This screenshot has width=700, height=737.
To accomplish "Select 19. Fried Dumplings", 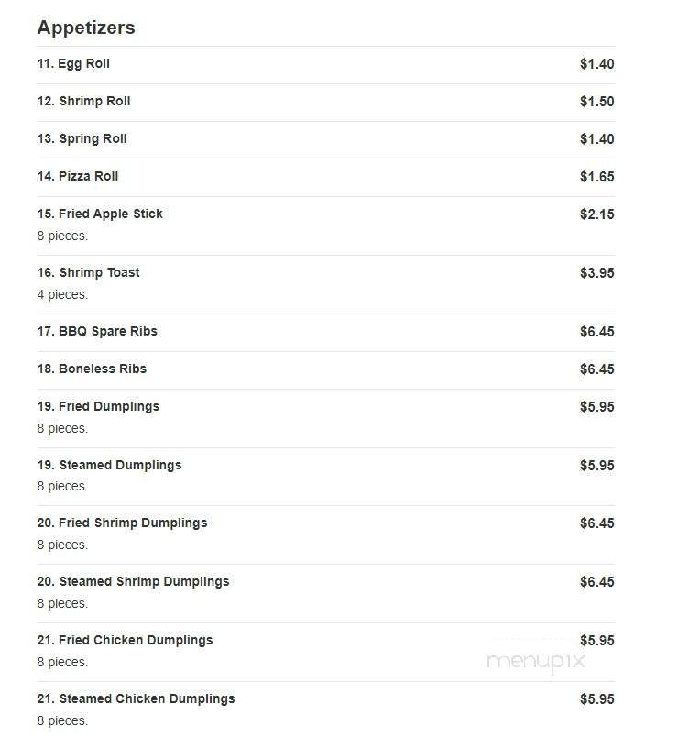I will (x=98, y=407).
